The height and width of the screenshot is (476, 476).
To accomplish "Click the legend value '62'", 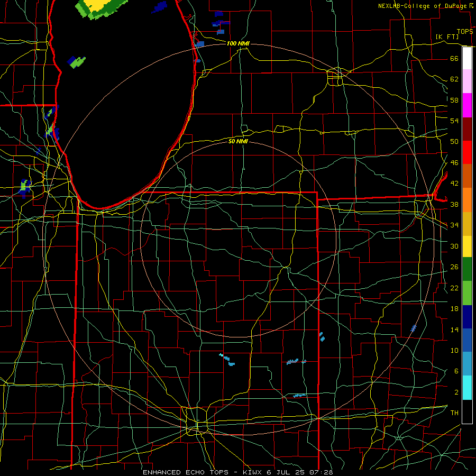I will click(x=454, y=79).
